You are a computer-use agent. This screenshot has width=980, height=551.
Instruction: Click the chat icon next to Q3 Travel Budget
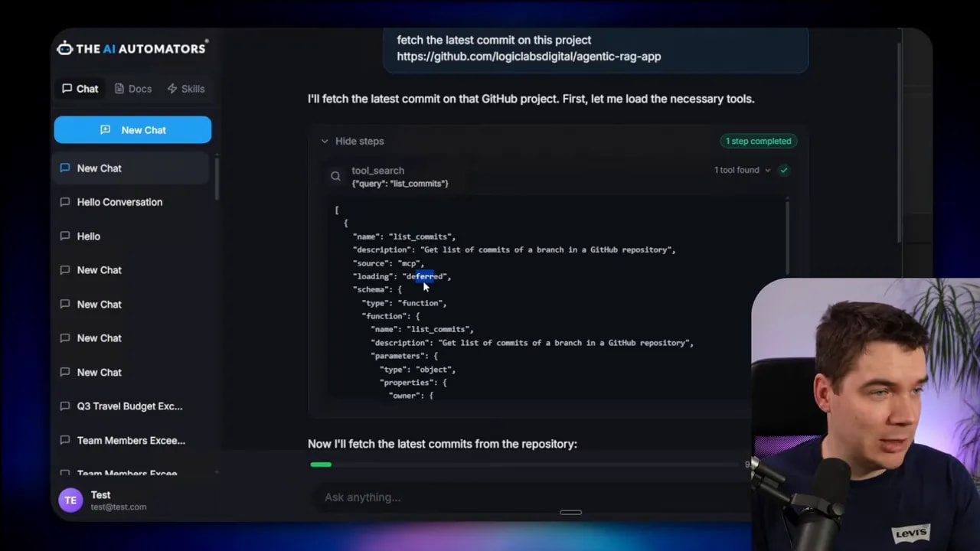[x=65, y=406]
